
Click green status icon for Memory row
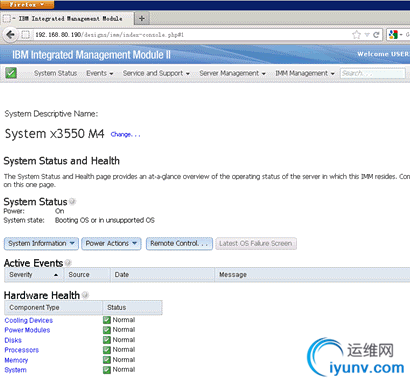pos(107,360)
